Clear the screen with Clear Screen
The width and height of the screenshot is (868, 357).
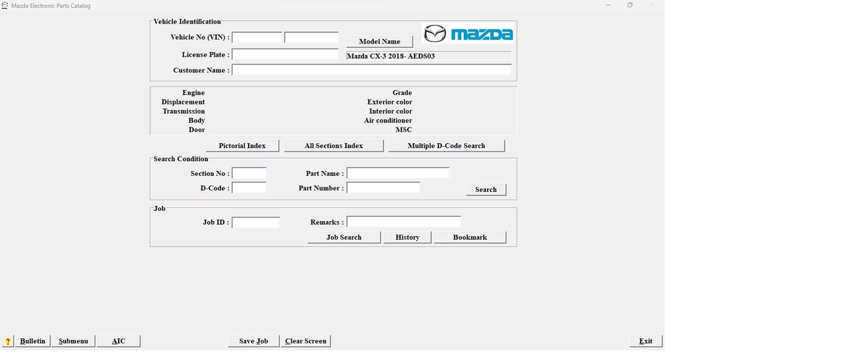305,341
